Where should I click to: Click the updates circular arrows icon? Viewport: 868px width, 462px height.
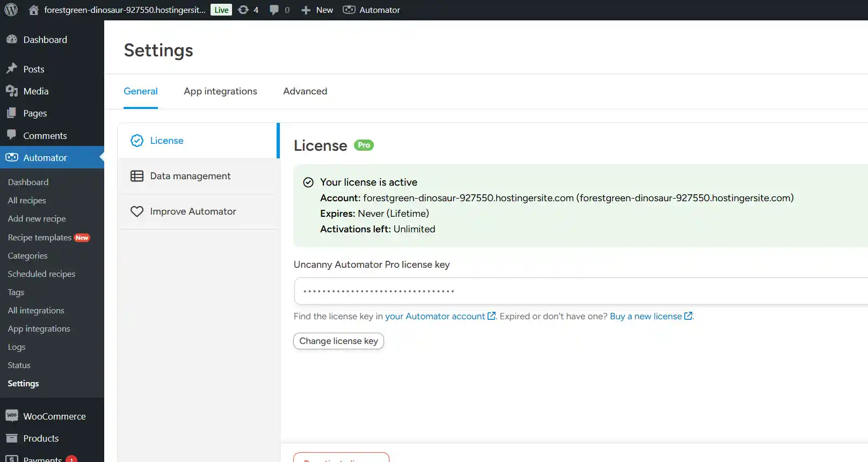pos(243,10)
